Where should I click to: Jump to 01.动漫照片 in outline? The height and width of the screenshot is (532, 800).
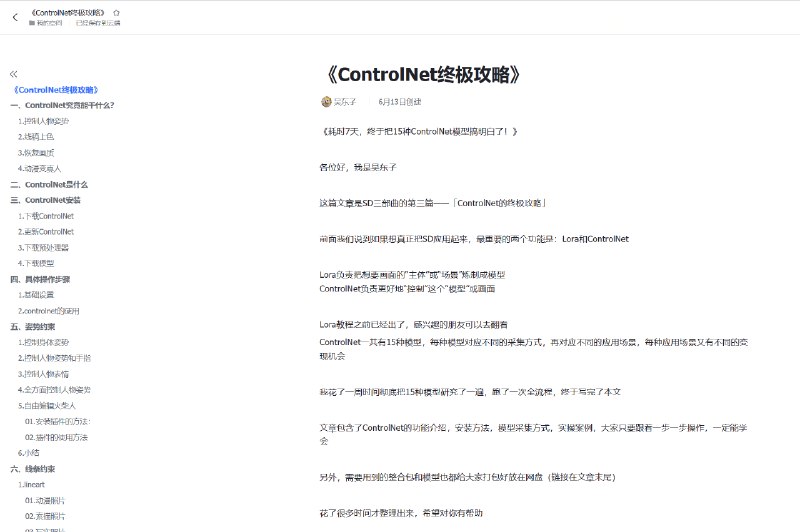45,500
